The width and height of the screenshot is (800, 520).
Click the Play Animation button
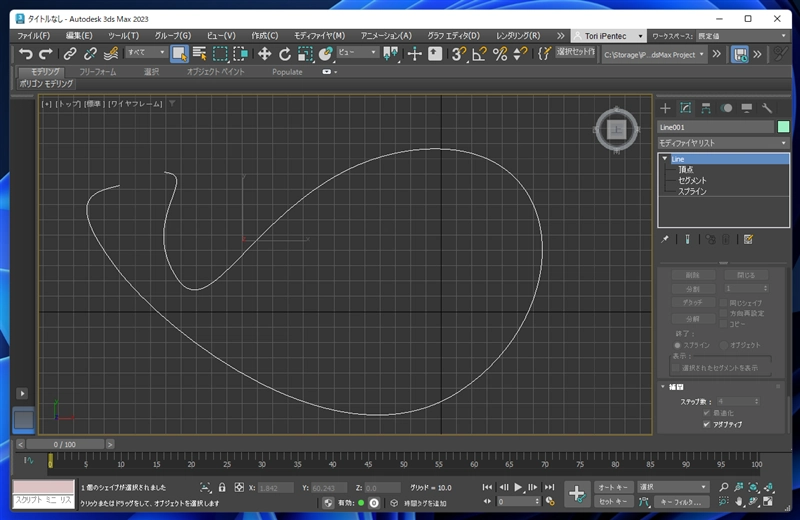tap(518, 487)
